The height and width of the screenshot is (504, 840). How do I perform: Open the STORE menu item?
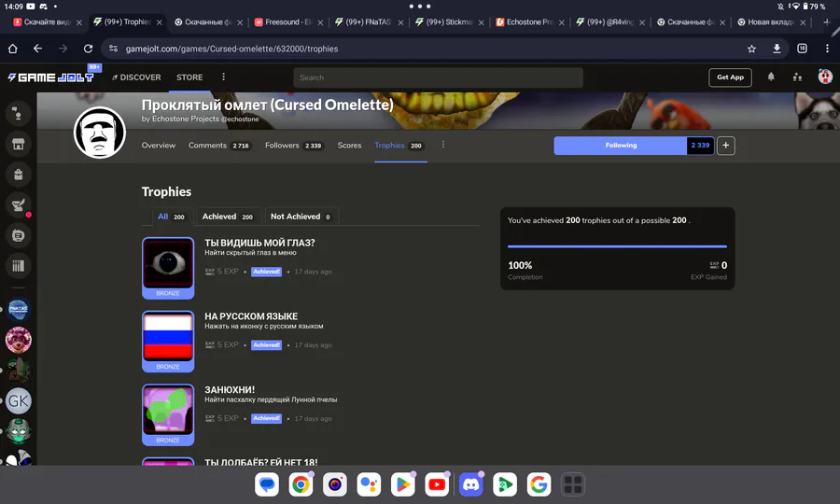[x=189, y=77]
